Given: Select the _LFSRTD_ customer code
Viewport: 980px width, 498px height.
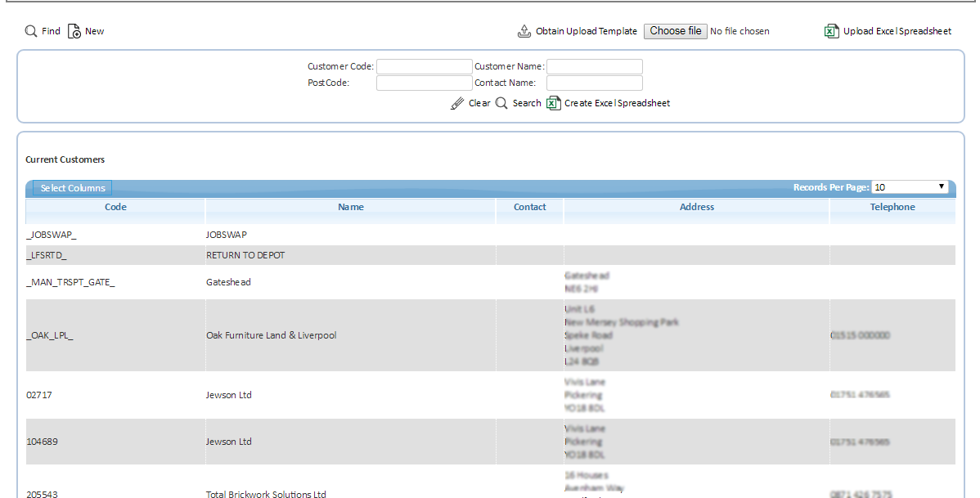Looking at the screenshot, I should [47, 256].
